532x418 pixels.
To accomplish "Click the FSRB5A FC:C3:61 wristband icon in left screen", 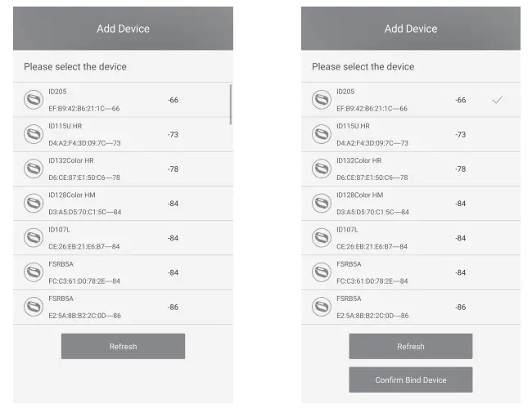I will click(34, 272).
